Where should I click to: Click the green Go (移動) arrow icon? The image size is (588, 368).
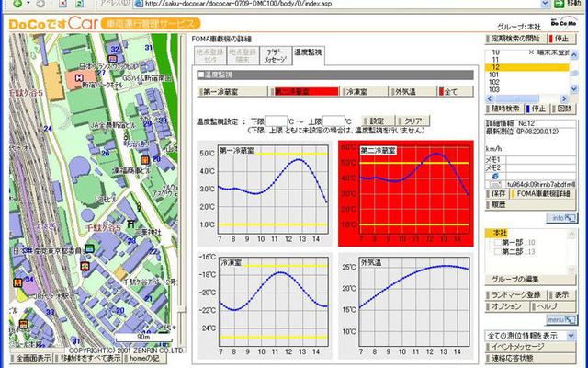pos(560,4)
